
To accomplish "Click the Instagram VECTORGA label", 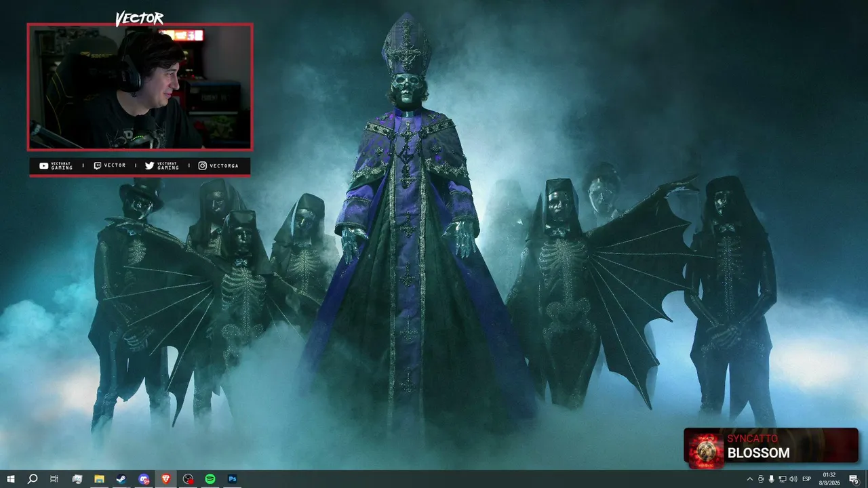I will 218,165.
